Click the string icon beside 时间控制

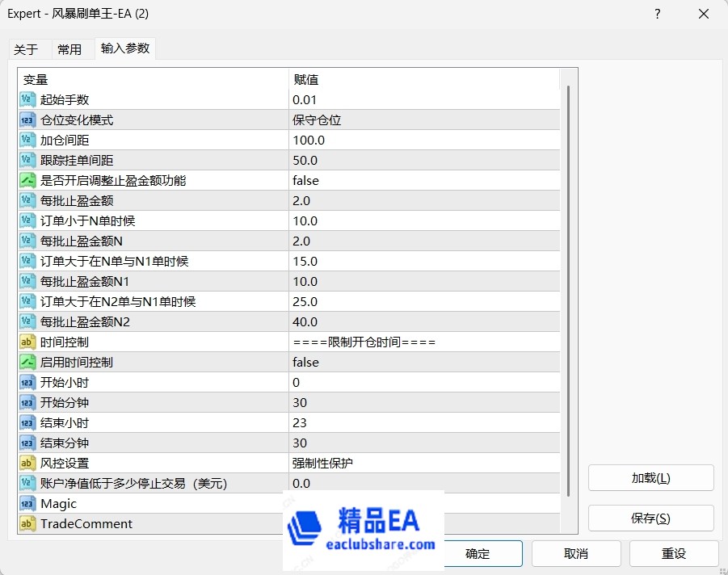[x=27, y=342]
